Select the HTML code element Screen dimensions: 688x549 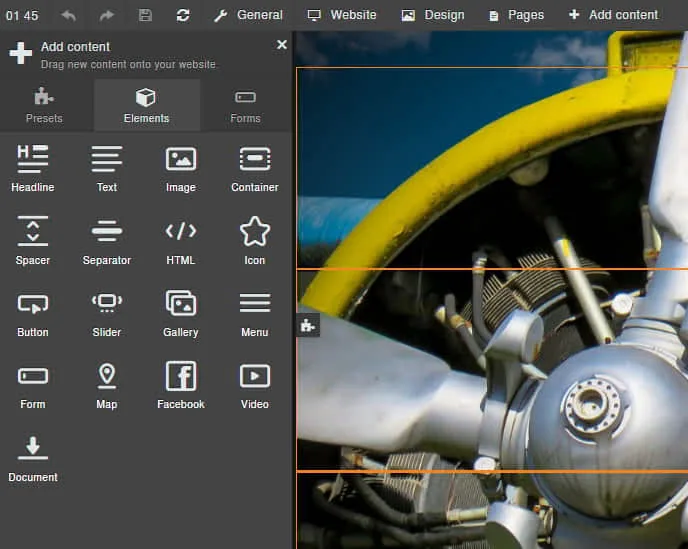point(181,241)
